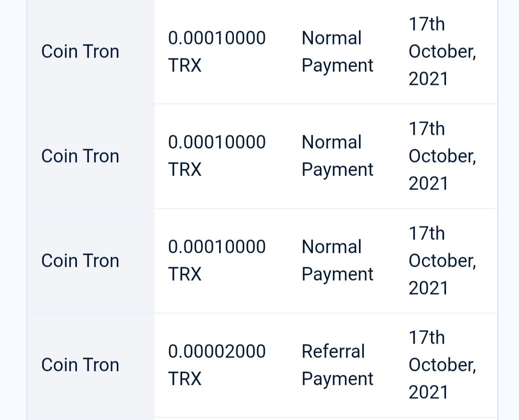Viewport: 519px width, 420px height.
Task: Select Coin Tron in the Referral Payment row
Action: coord(80,365)
